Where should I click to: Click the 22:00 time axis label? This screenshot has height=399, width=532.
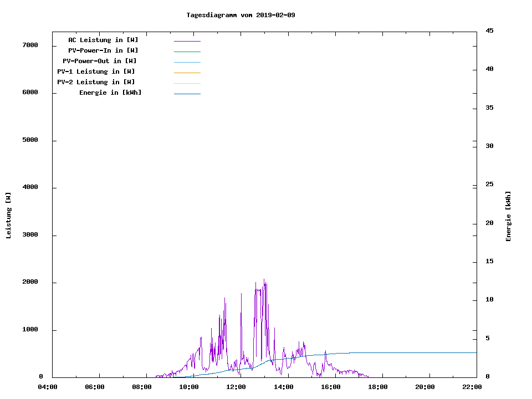pos(472,387)
